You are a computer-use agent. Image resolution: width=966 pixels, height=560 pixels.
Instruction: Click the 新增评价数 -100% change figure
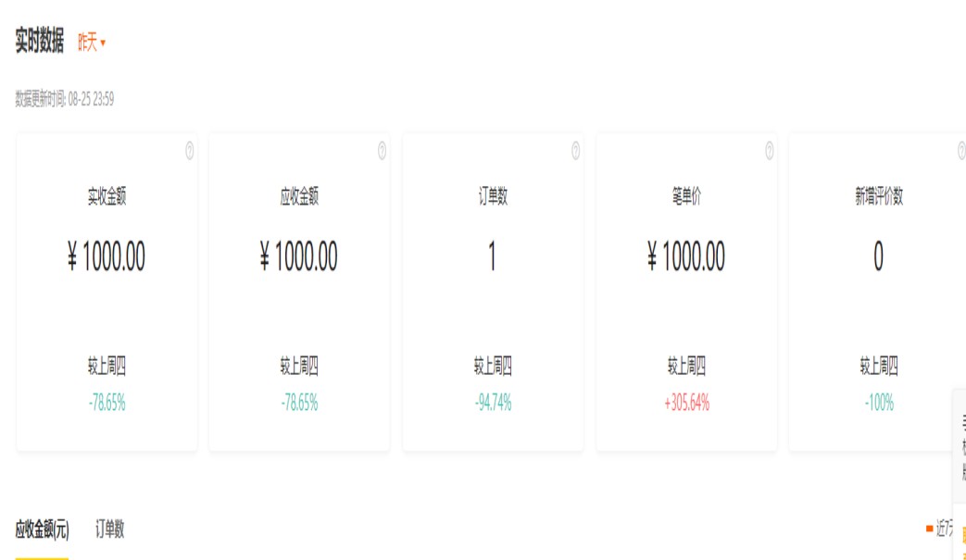878,403
